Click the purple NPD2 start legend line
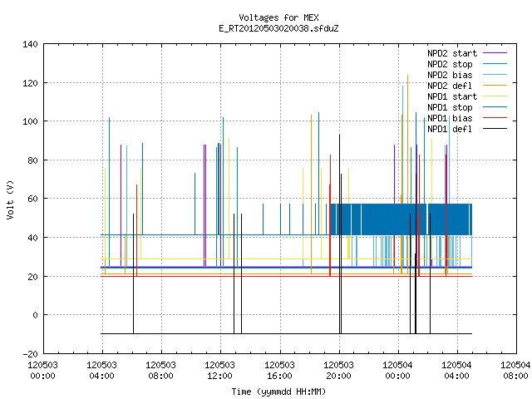 [x=495, y=53]
